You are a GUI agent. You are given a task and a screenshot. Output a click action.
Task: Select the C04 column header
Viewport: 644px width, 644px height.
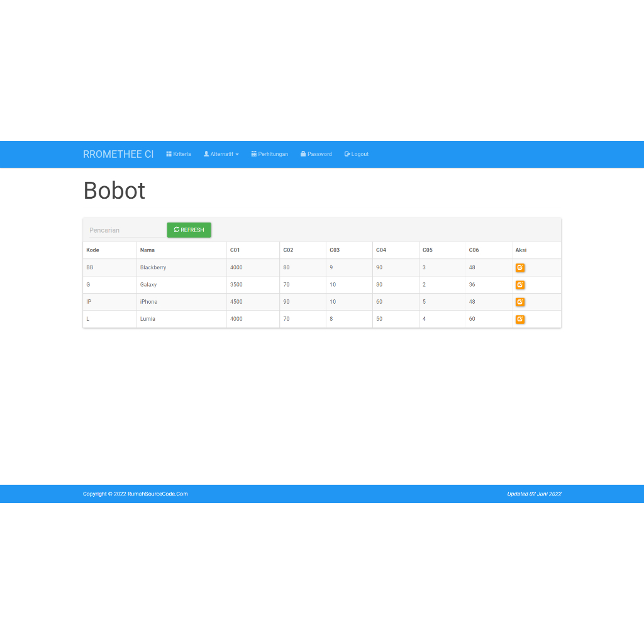click(396, 250)
